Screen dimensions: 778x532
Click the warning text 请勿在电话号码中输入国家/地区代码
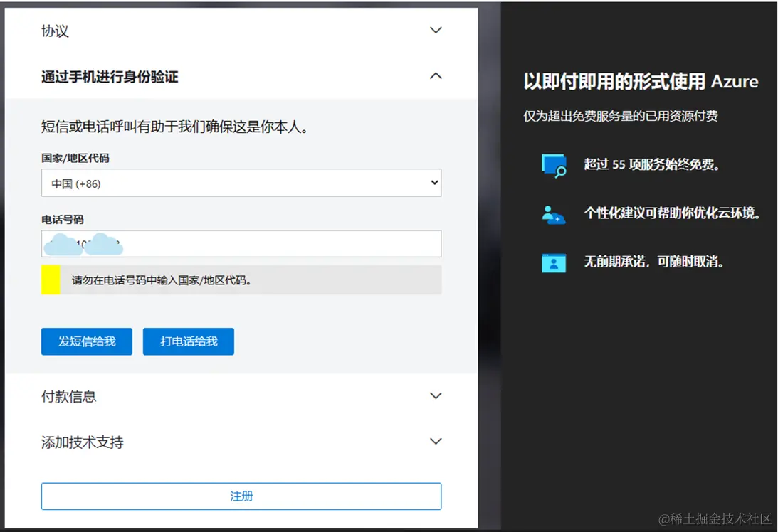(x=162, y=281)
